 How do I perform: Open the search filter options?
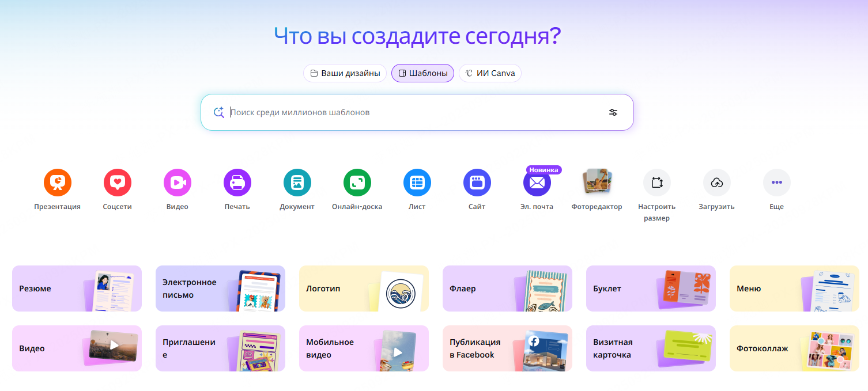click(613, 112)
